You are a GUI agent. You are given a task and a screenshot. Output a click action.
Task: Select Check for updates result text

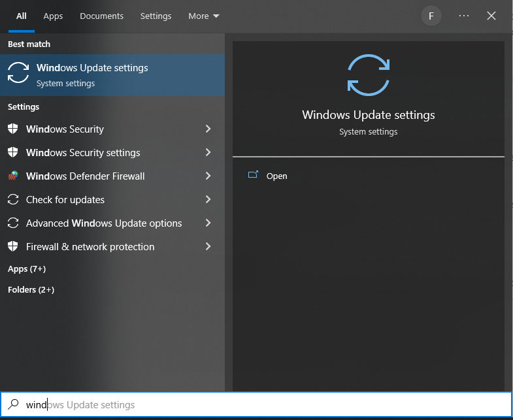tap(65, 199)
